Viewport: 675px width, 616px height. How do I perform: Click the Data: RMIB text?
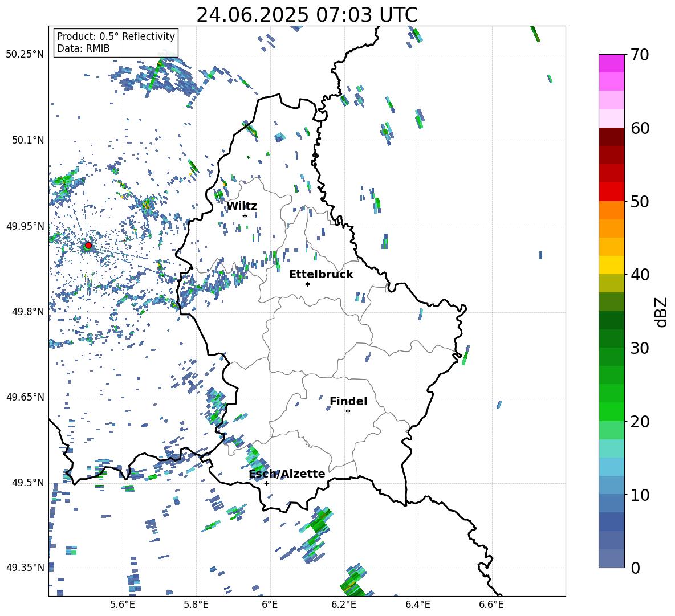click(x=83, y=48)
